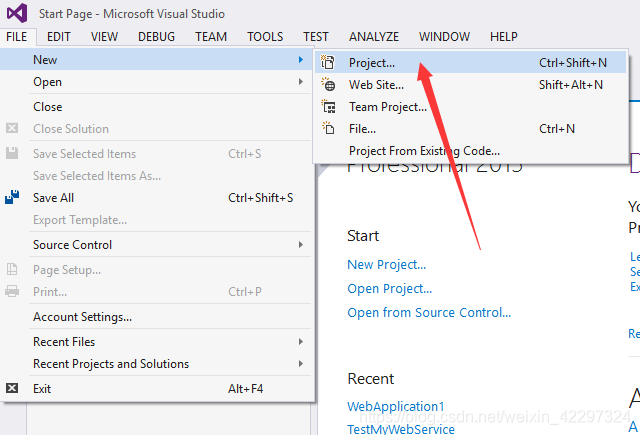Select the New menu entry
The width and height of the screenshot is (640, 435).
click(157, 60)
